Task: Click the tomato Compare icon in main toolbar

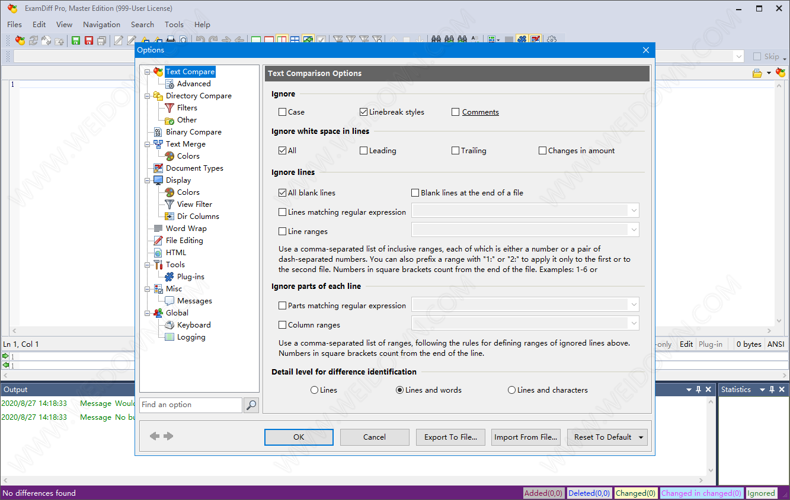Action: point(20,40)
